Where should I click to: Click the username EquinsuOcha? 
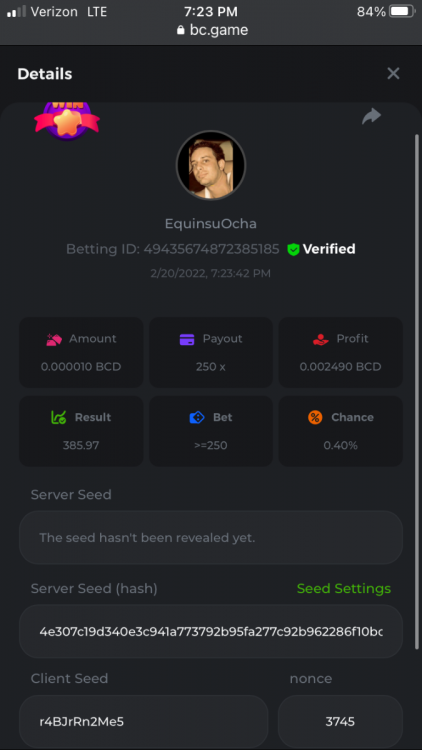tap(211, 223)
